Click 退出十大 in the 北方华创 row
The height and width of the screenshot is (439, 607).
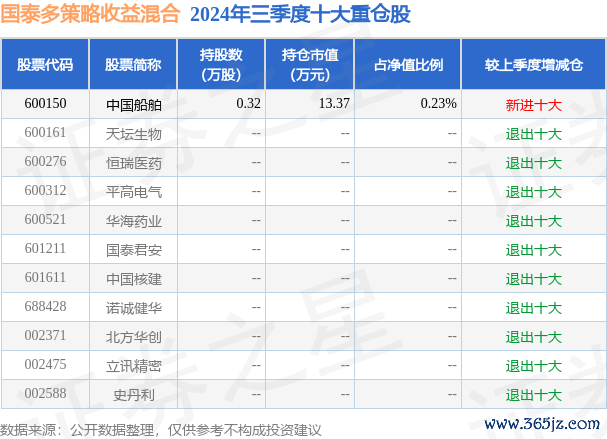[533, 337]
